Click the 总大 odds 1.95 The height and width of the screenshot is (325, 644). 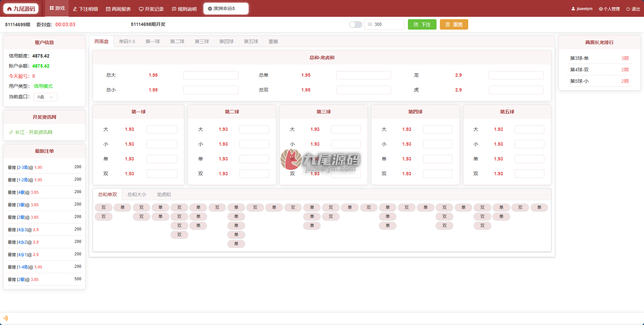[x=153, y=75]
